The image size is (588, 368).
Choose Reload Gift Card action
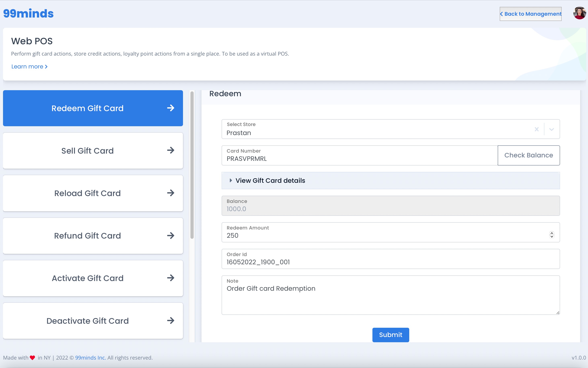pyautogui.click(x=93, y=193)
